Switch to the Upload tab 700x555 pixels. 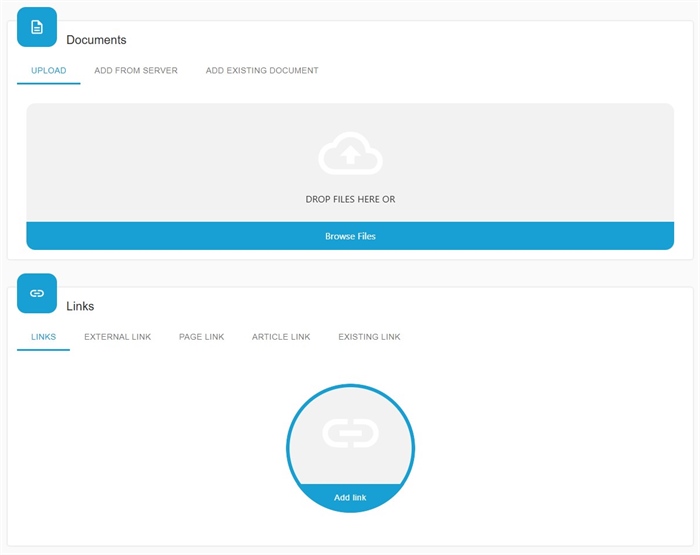coord(48,71)
